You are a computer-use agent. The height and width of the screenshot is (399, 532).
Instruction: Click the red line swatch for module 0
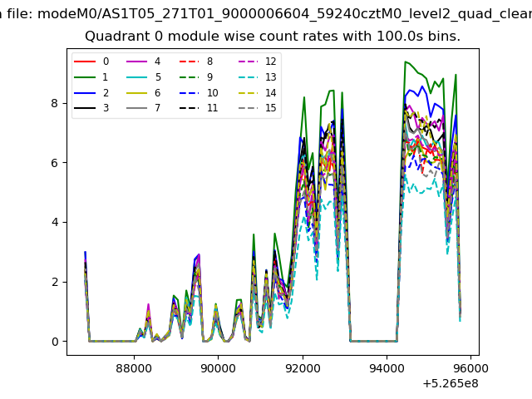pos(85,62)
